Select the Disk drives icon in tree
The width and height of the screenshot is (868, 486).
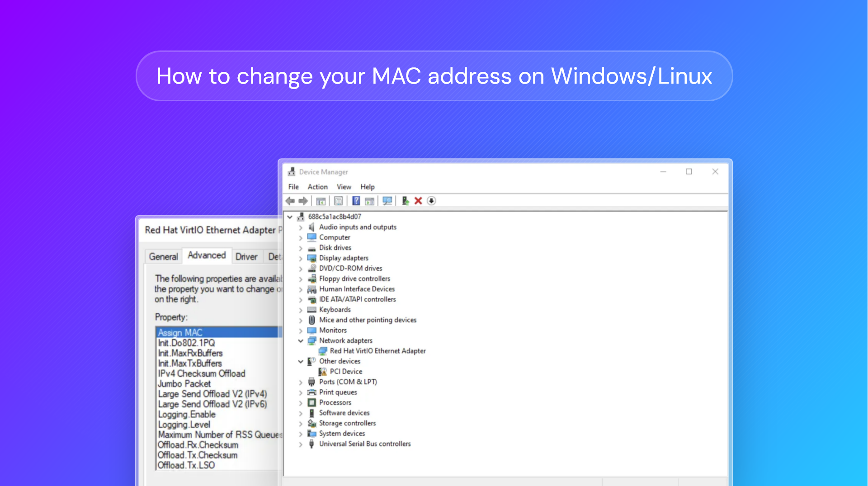tap(311, 248)
